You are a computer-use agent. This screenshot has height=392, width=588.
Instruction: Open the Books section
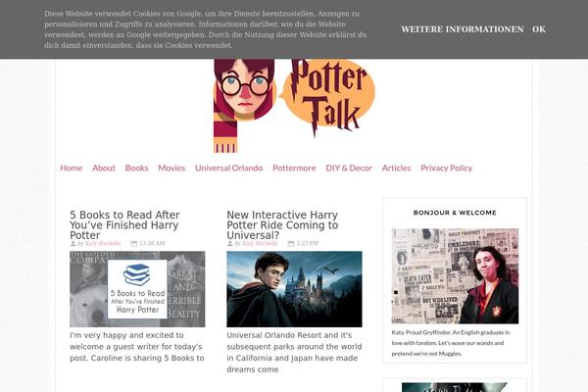coord(136,168)
